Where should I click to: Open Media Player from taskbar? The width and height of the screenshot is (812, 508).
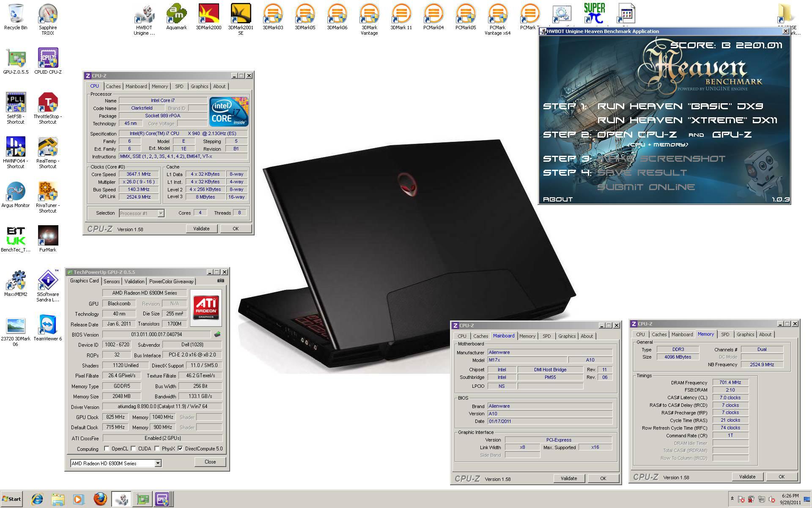point(78,500)
